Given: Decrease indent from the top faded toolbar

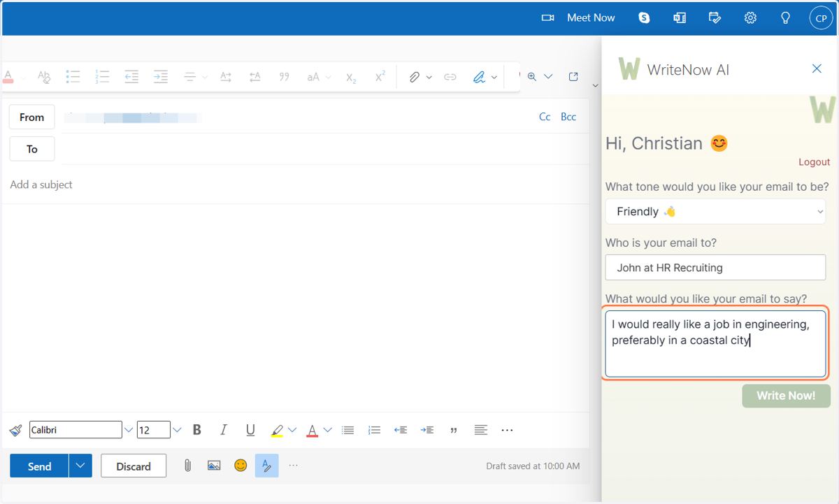Looking at the screenshot, I should coord(131,77).
